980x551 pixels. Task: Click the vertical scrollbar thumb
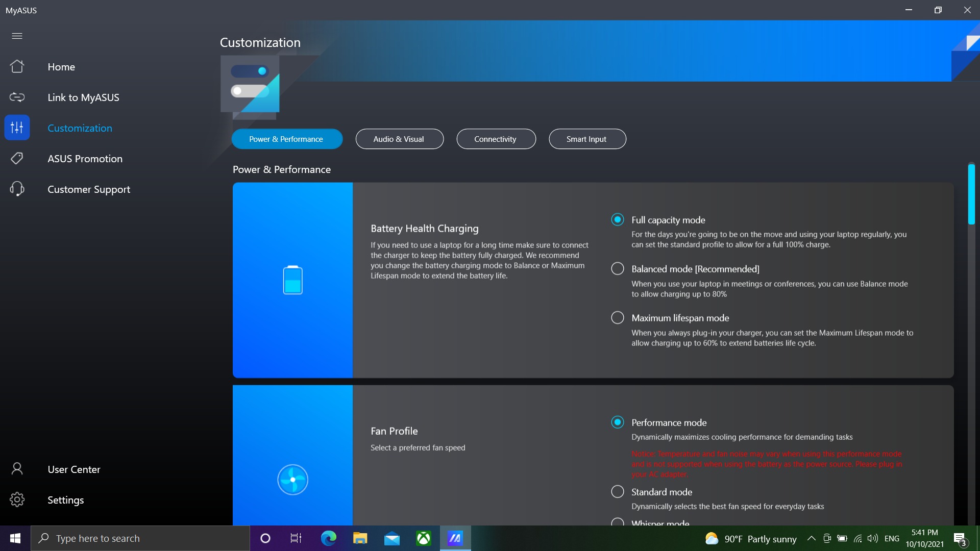[x=971, y=194]
